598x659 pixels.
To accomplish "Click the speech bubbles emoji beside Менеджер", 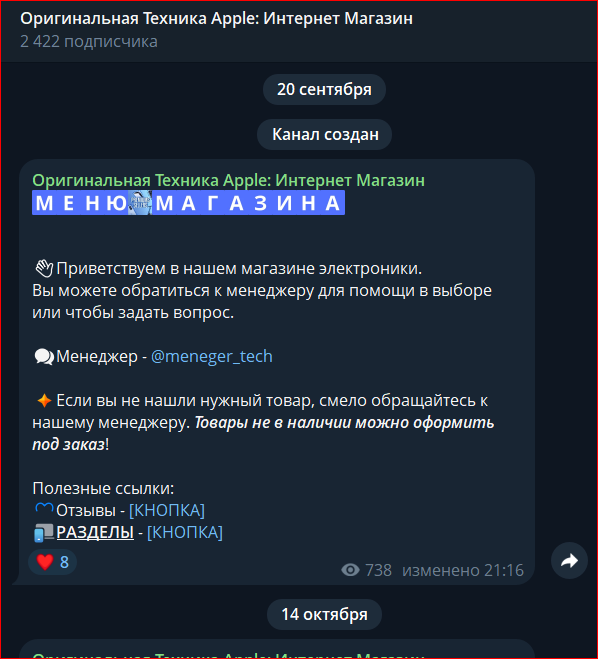I will tap(44, 357).
